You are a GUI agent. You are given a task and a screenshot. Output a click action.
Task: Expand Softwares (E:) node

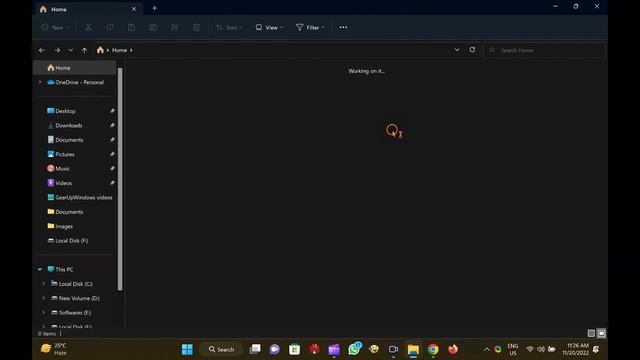44,312
